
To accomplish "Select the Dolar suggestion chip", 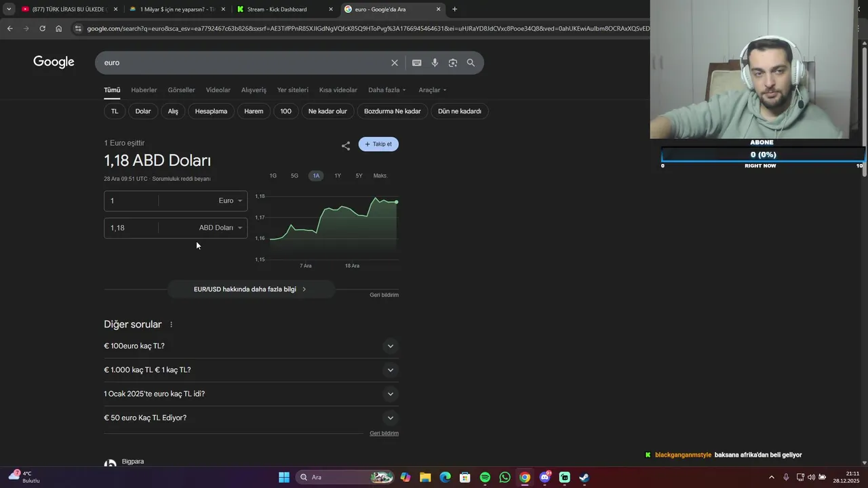I will tap(143, 111).
